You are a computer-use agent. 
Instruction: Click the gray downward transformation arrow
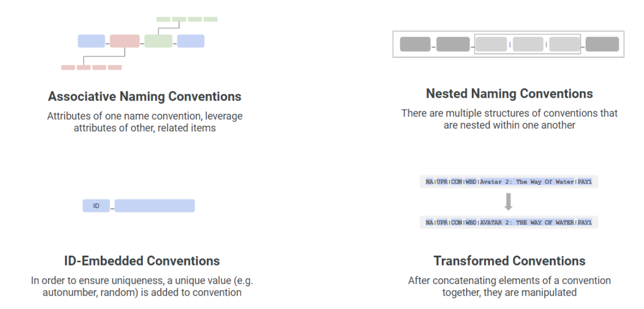click(508, 202)
